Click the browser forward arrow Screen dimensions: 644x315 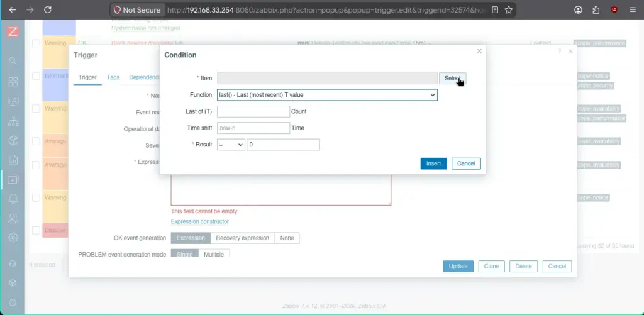click(30, 10)
